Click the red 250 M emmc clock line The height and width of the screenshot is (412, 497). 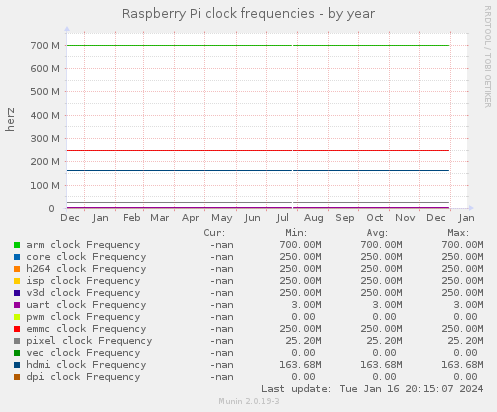[258, 151]
